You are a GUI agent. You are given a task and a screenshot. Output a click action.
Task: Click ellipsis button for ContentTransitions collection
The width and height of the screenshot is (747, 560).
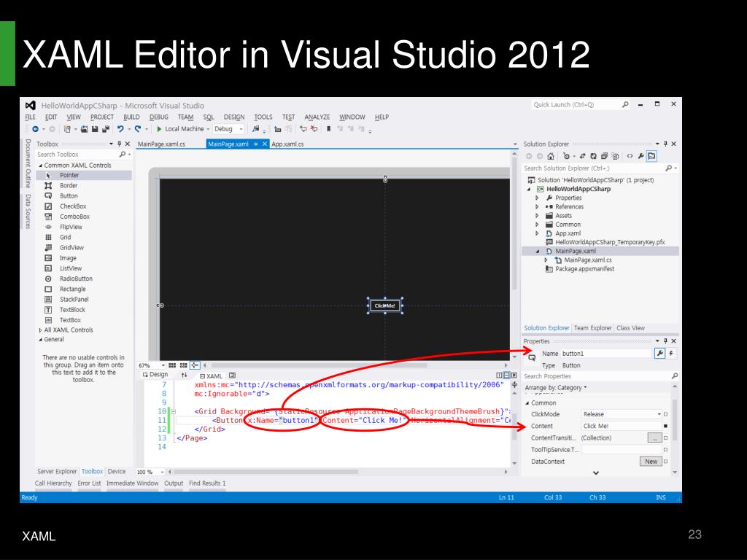(x=654, y=437)
